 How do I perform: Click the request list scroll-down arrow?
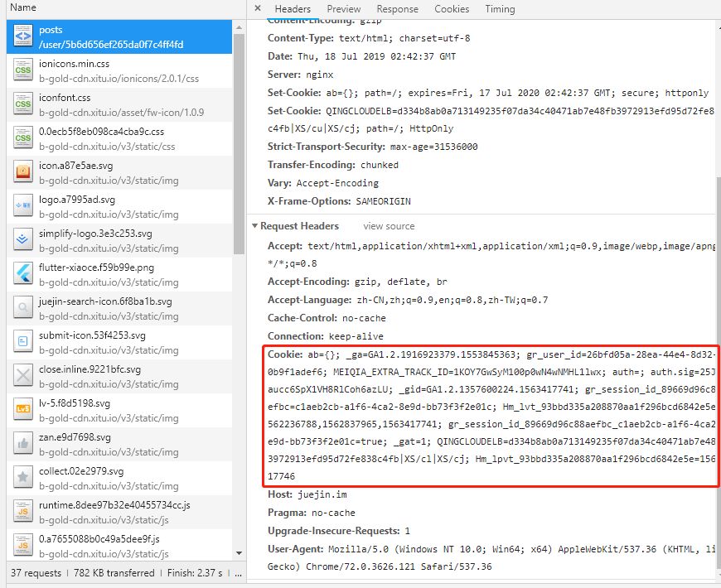tap(240, 553)
